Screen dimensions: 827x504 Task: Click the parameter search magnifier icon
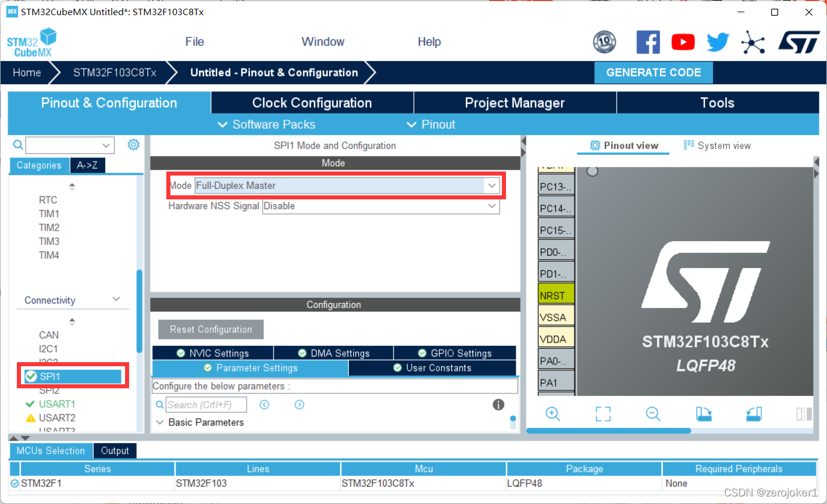coord(160,405)
